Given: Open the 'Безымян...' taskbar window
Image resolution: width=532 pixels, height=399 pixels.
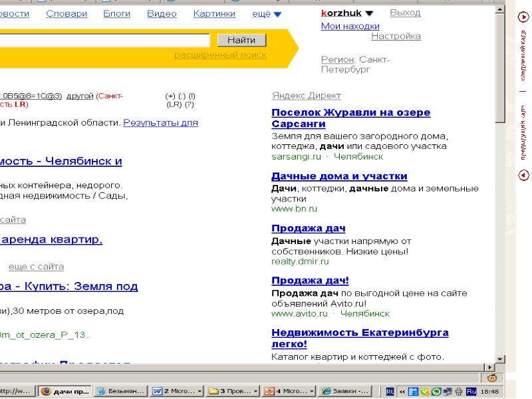Looking at the screenshot, I should coord(121,391).
